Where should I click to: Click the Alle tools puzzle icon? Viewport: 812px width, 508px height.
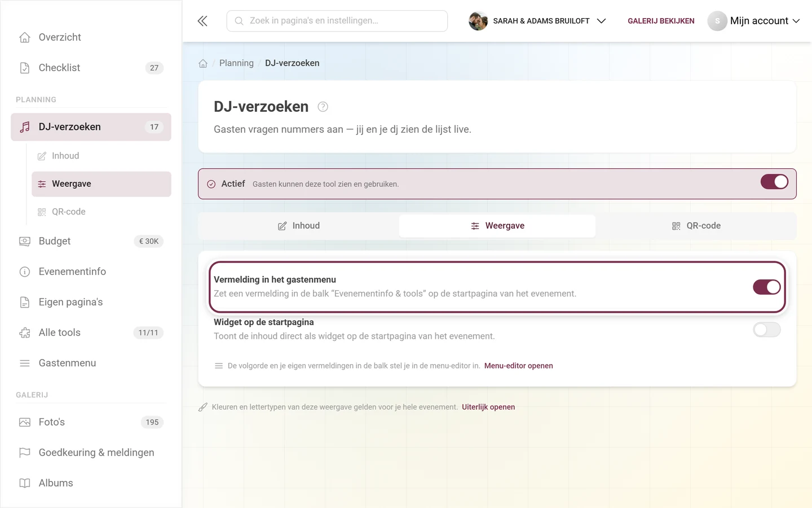click(25, 332)
